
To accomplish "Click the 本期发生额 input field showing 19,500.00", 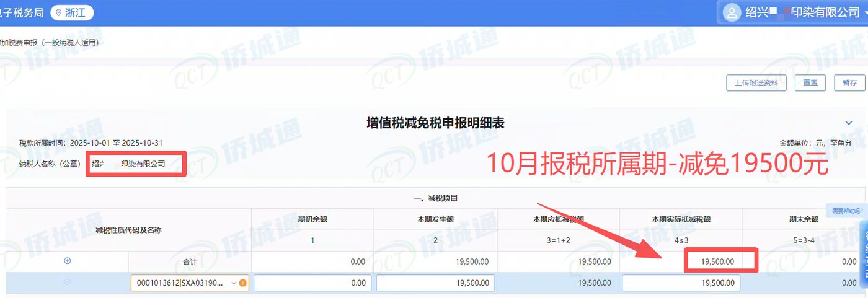I will point(435,283).
